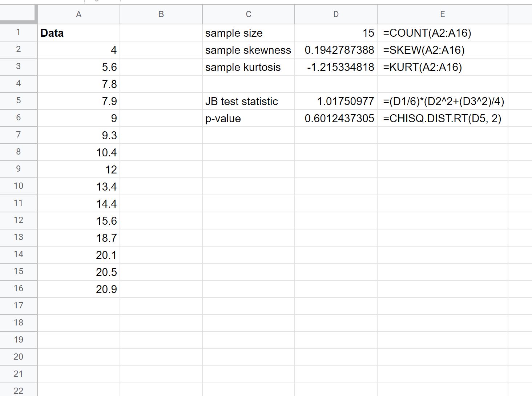Image resolution: width=532 pixels, height=396 pixels.
Task: Select JB statistic value 1.01750977
Action: 336,101
